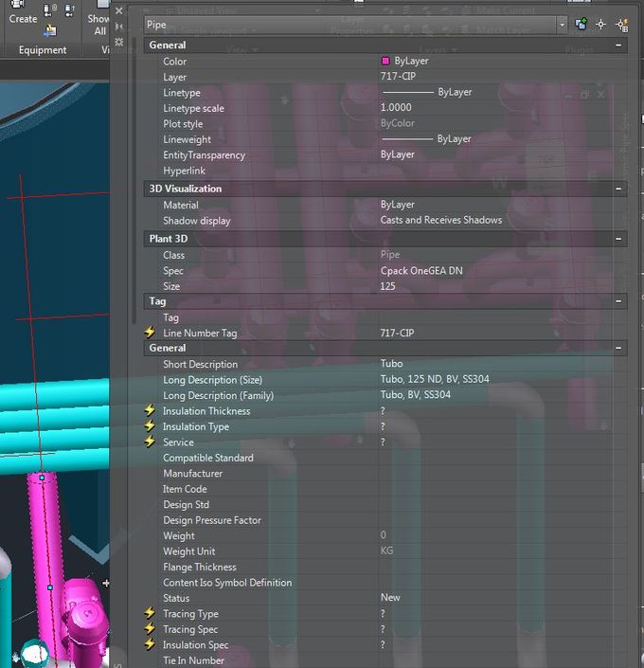Click the lightning icon beside Tracing Type
The height and width of the screenshot is (668, 644).
point(150,613)
